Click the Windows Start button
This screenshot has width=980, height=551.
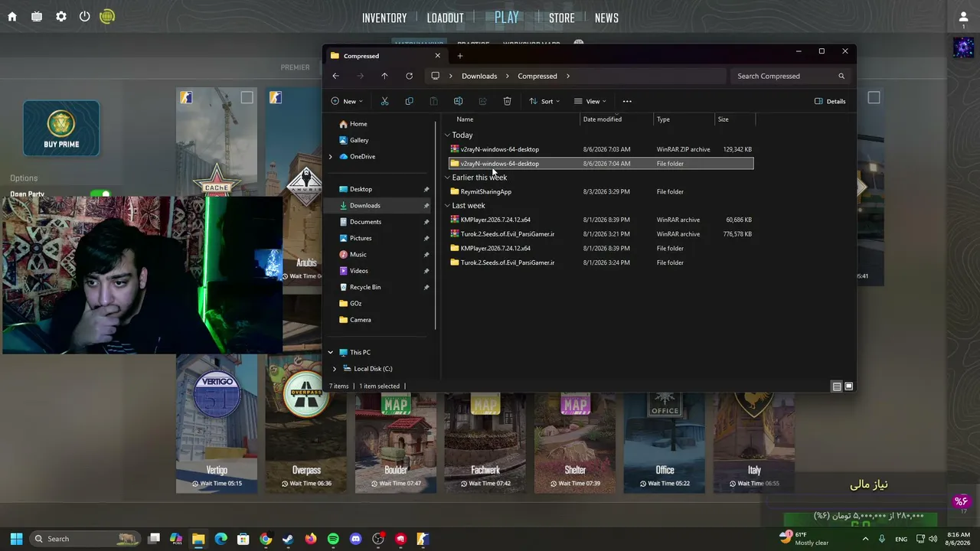[x=16, y=539]
